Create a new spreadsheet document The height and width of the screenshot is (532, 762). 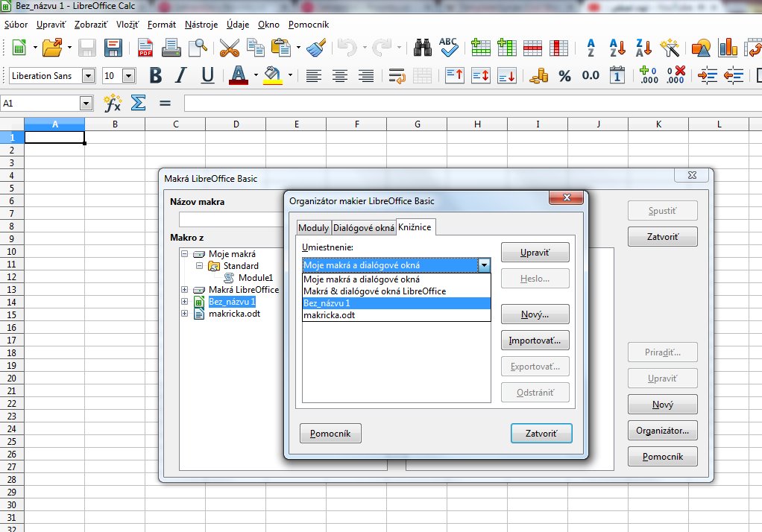pyautogui.click(x=19, y=48)
